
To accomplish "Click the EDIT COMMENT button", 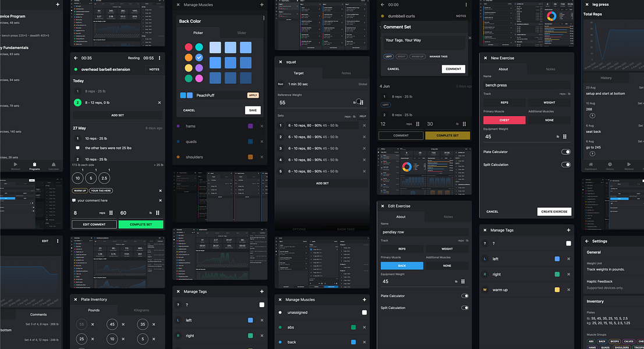I will [94, 225].
